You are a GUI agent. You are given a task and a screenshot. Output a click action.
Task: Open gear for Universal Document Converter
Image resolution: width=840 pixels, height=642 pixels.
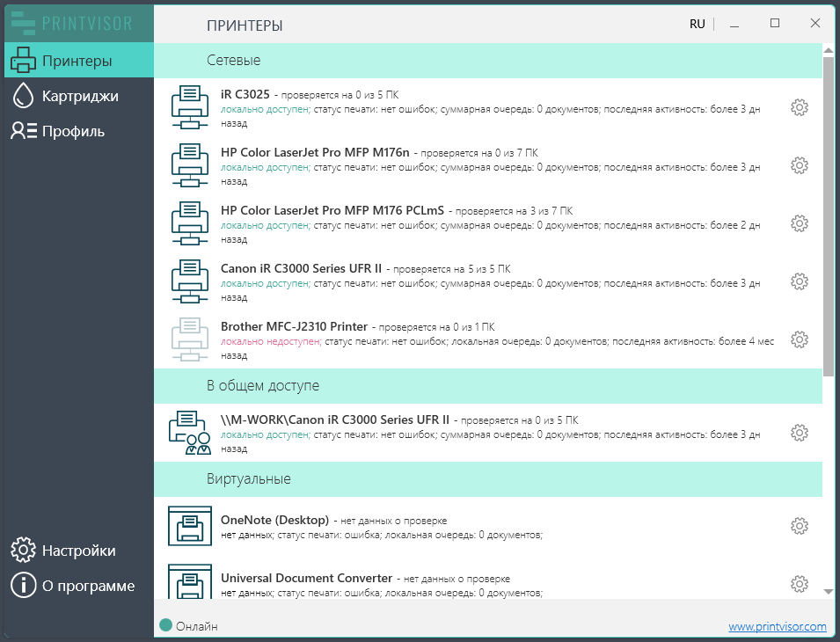pyautogui.click(x=800, y=584)
